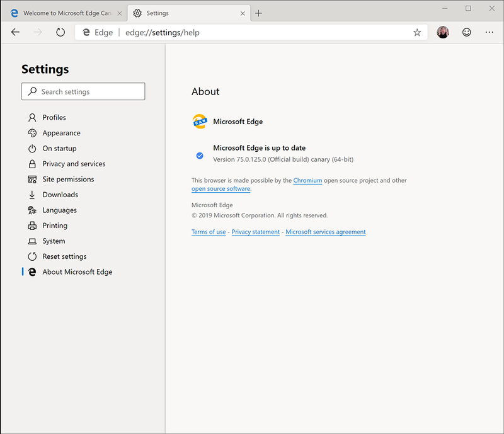Image resolution: width=504 pixels, height=434 pixels.
Task: Open Languages settings icon
Action: coord(31,210)
